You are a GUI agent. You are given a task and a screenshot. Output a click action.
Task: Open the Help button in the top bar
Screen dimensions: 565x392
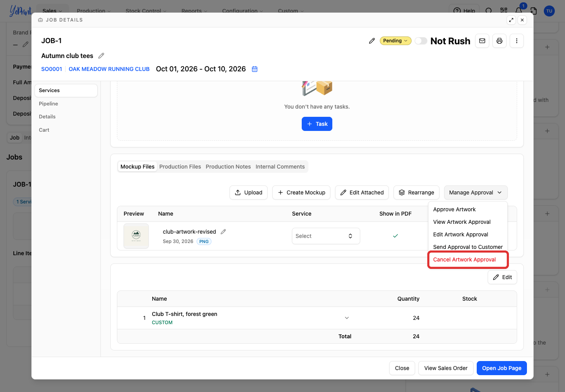click(464, 11)
